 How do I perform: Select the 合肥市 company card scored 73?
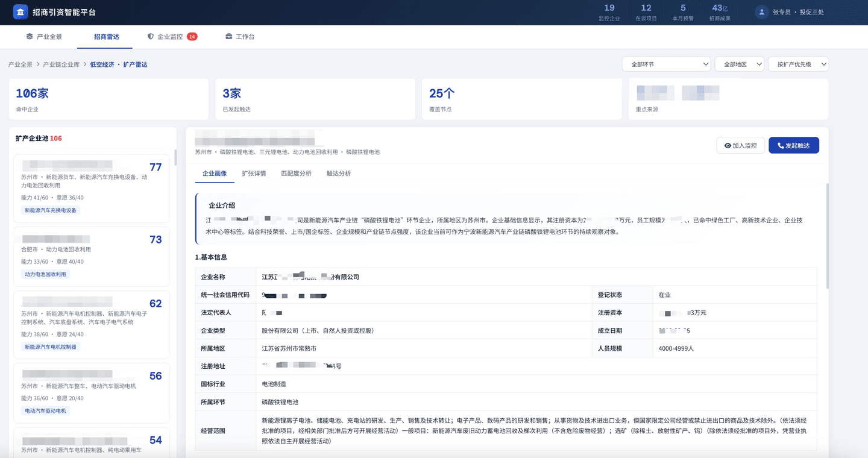click(92, 257)
